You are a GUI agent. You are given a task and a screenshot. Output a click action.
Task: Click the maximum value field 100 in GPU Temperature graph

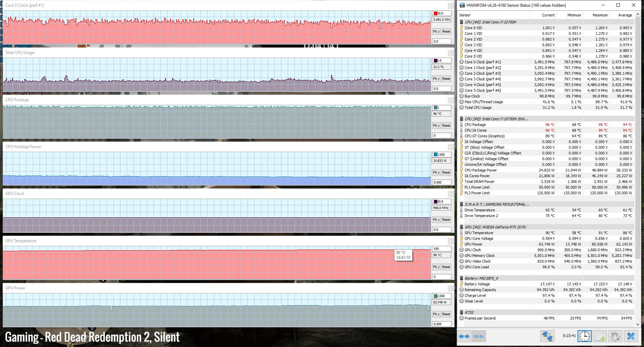[441, 249]
